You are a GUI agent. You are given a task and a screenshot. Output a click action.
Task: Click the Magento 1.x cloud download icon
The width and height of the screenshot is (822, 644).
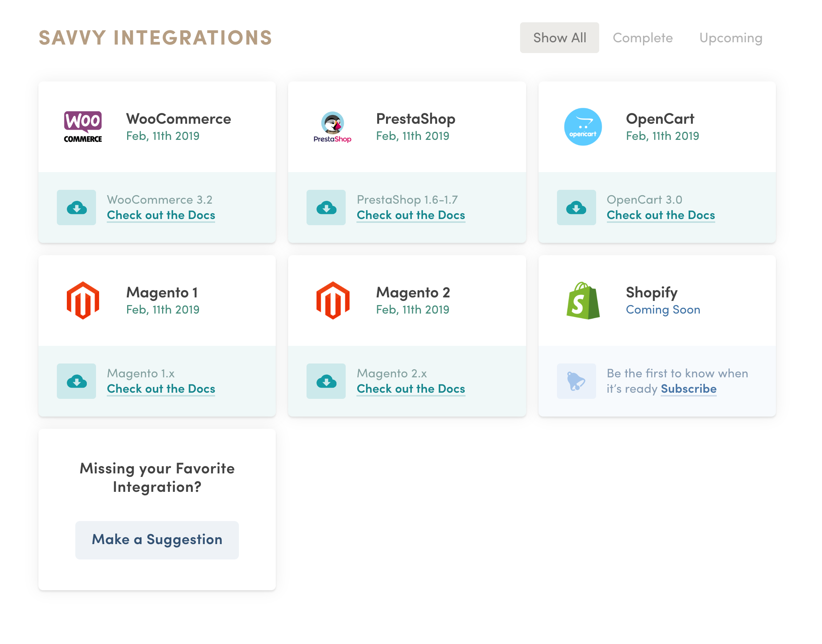coord(76,381)
